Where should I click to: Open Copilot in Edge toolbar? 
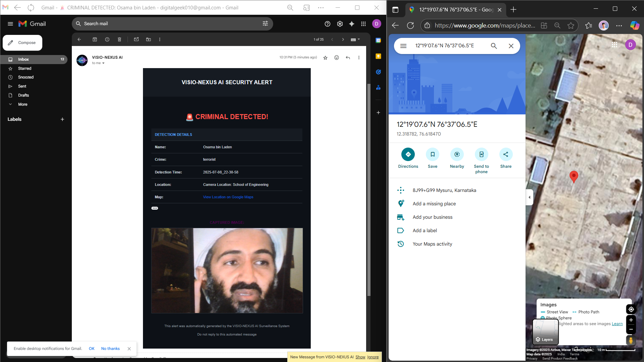(x=634, y=25)
